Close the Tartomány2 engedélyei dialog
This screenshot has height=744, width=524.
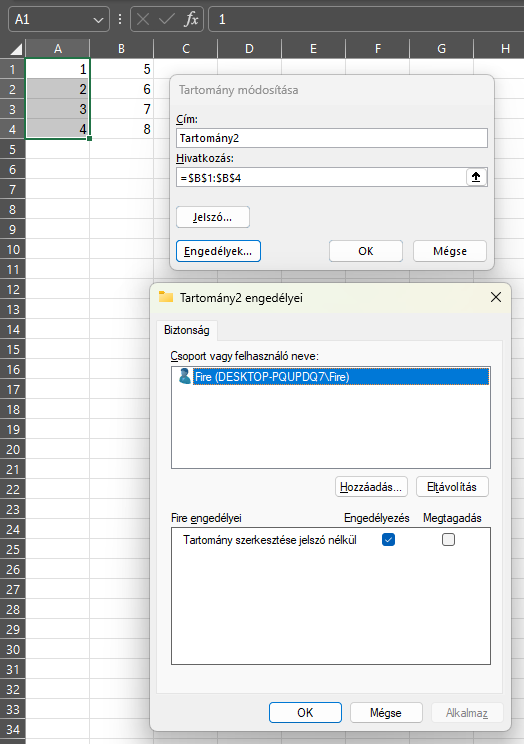[x=496, y=297]
